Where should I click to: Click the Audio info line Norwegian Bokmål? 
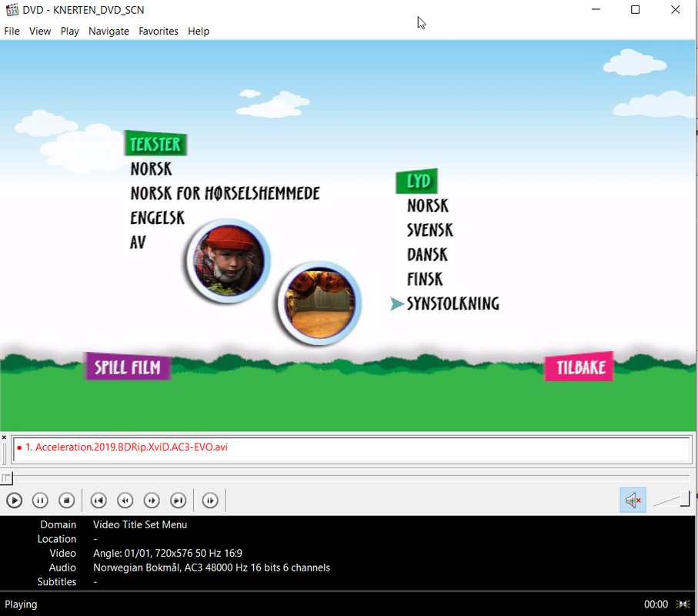click(x=212, y=567)
